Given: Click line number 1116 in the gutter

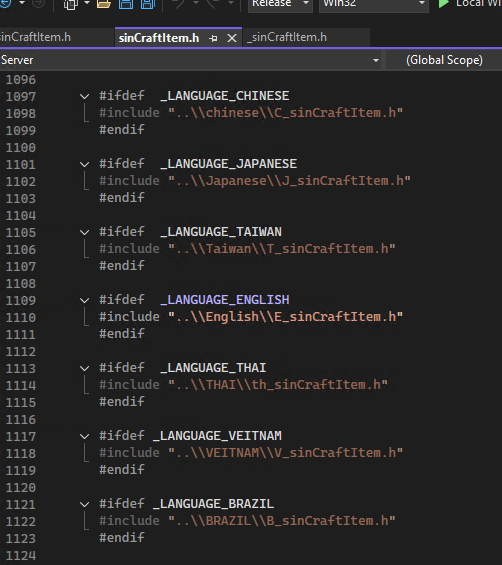Looking at the screenshot, I should pyautogui.click(x=21, y=420).
